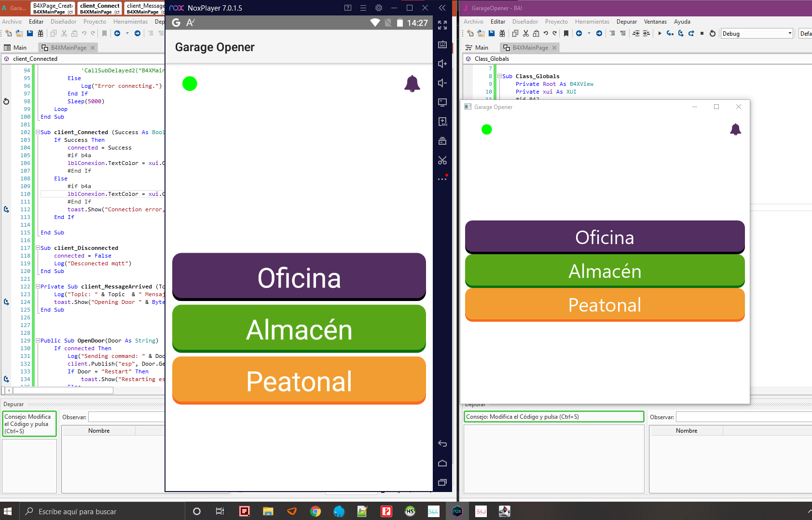Viewport: 812px width, 520px height.
Task: Open File Explorer from the taskbar
Action: tap(268, 511)
